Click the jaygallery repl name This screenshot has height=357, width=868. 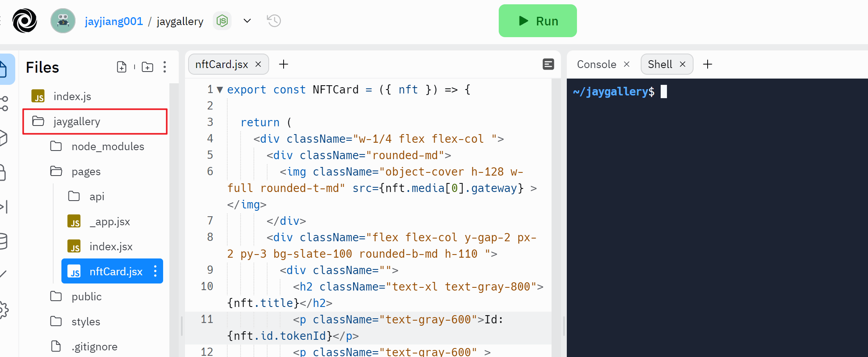point(180,21)
